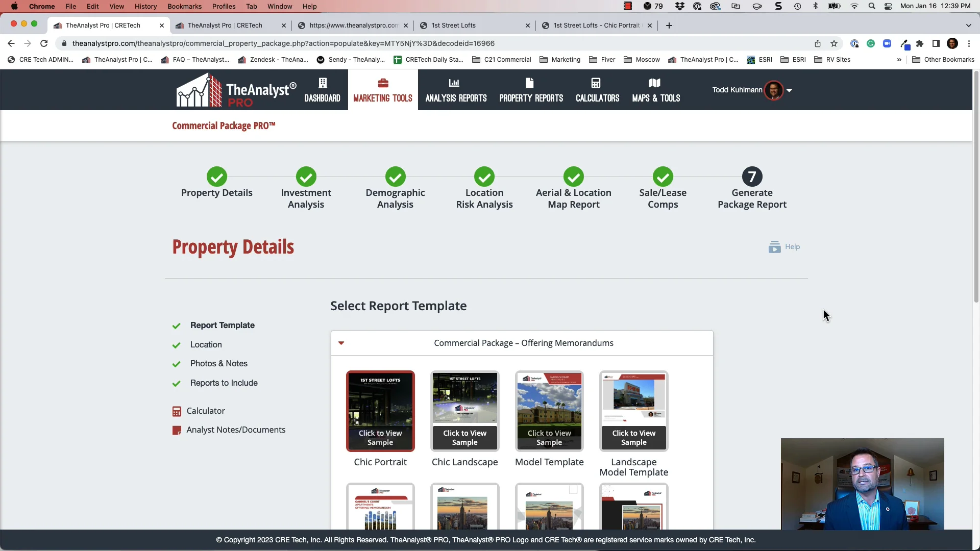Viewport: 980px width, 551px height.
Task: Collapse the Commercial Package Offering Memorandums section
Action: coord(341,343)
